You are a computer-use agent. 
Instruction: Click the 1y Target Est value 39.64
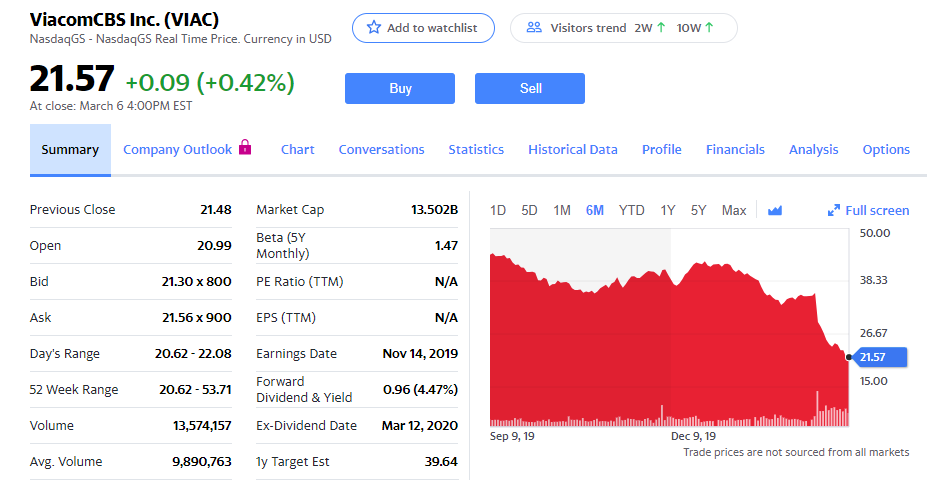click(x=441, y=462)
